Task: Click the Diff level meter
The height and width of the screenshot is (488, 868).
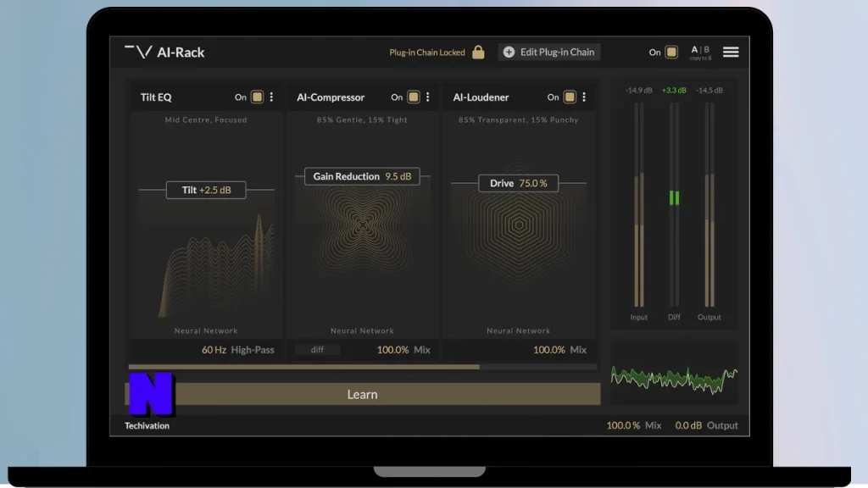Action: coord(674,205)
